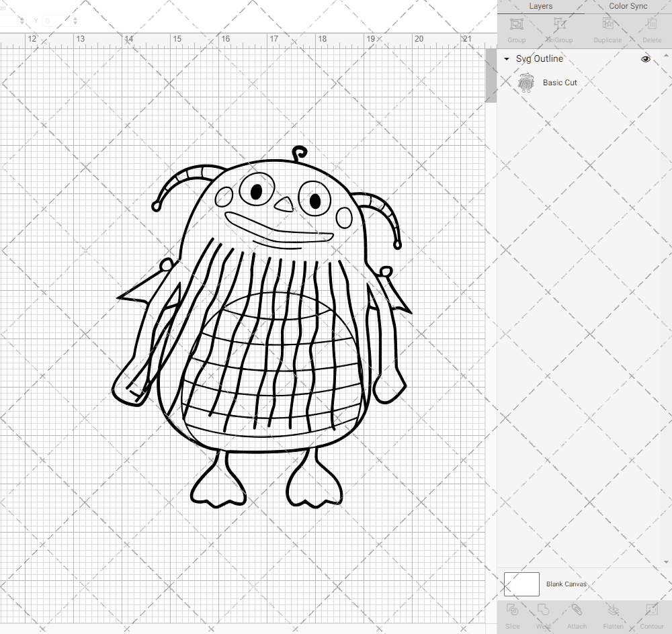Click the Y position input field
The width and height of the screenshot is (672, 634).
tap(56, 21)
